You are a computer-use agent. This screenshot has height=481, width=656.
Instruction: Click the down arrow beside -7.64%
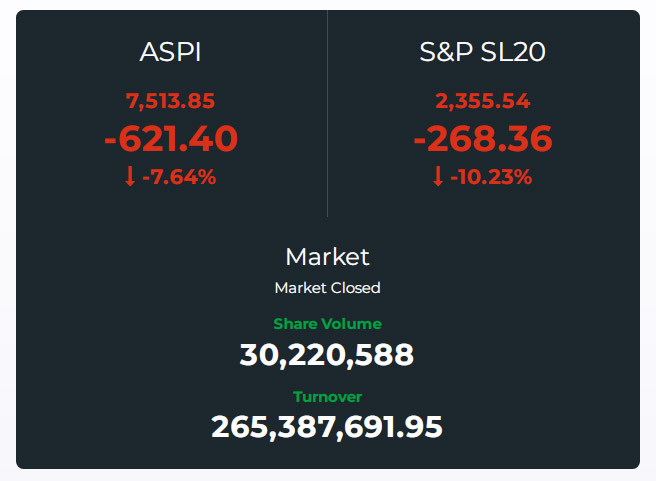coord(130,176)
